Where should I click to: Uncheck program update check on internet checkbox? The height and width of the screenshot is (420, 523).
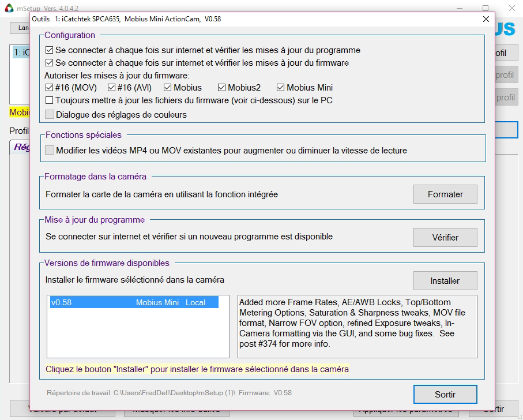[x=50, y=50]
